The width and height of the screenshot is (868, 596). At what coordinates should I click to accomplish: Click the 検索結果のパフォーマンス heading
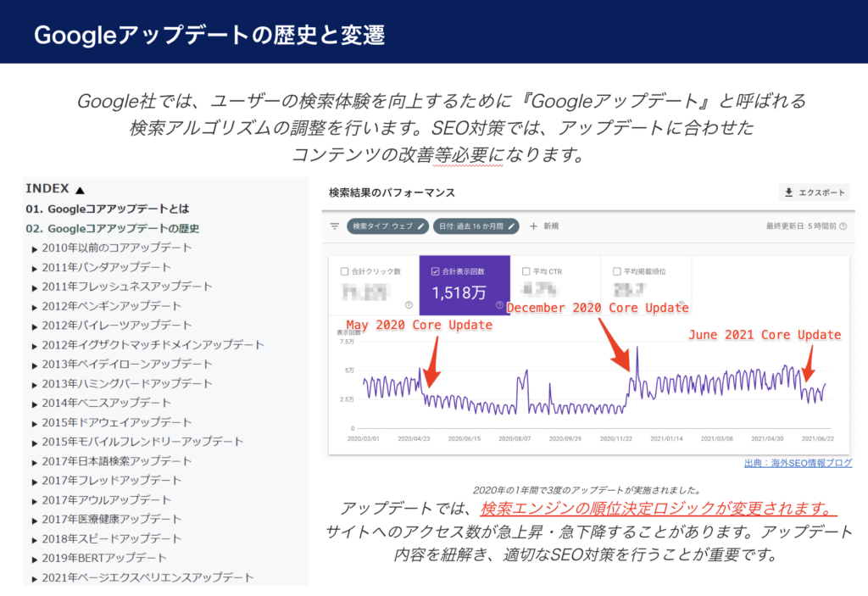[x=392, y=192]
